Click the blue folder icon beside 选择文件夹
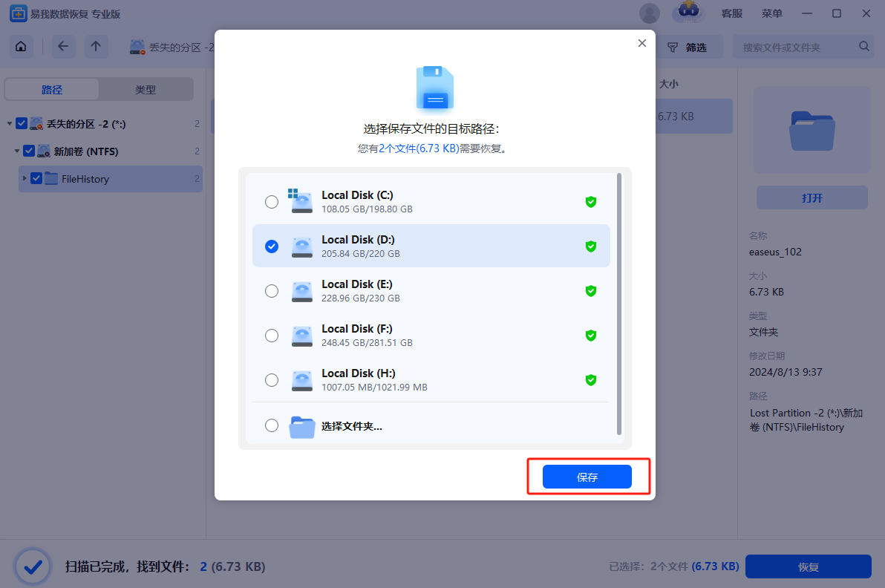This screenshot has width=885, height=588. tap(302, 427)
